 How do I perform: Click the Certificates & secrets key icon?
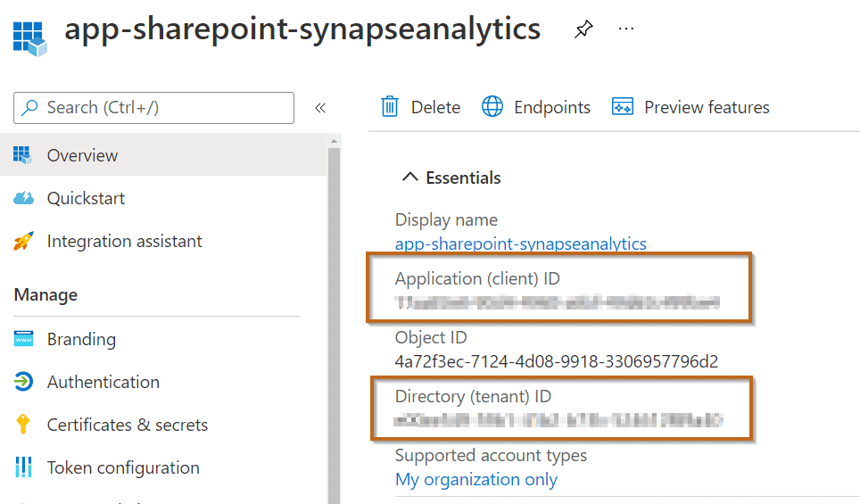(23, 425)
